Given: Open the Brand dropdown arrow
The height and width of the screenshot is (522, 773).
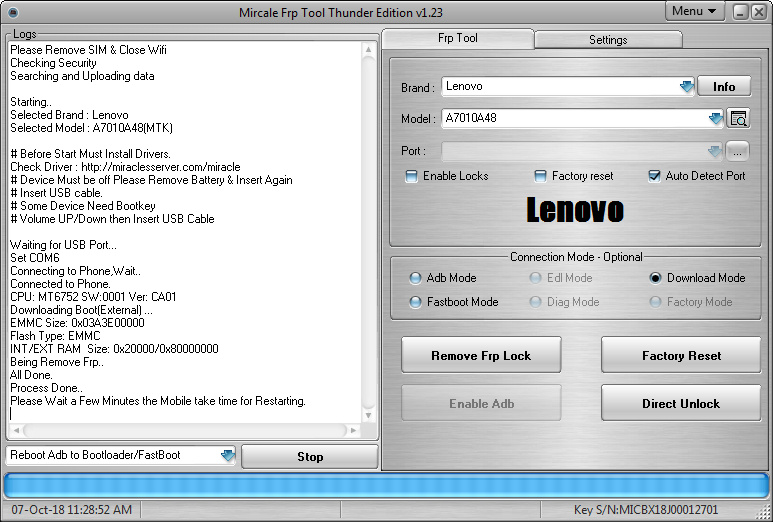Looking at the screenshot, I should pos(687,87).
